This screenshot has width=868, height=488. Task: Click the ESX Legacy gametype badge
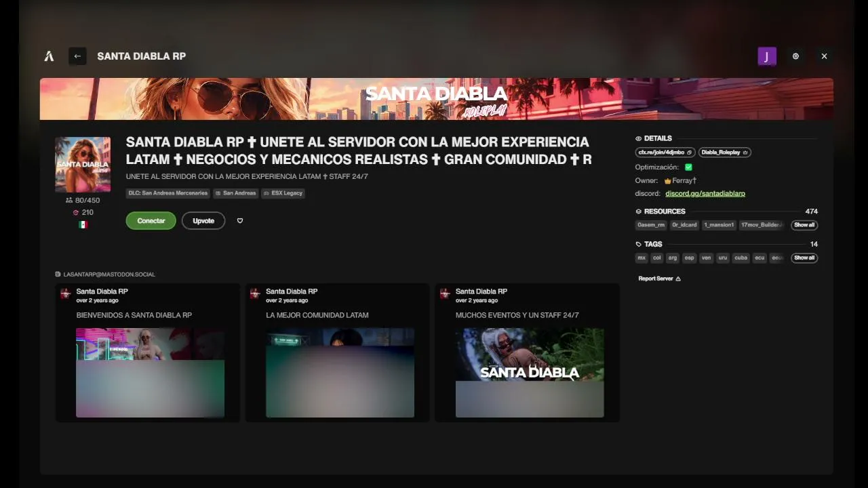click(283, 193)
